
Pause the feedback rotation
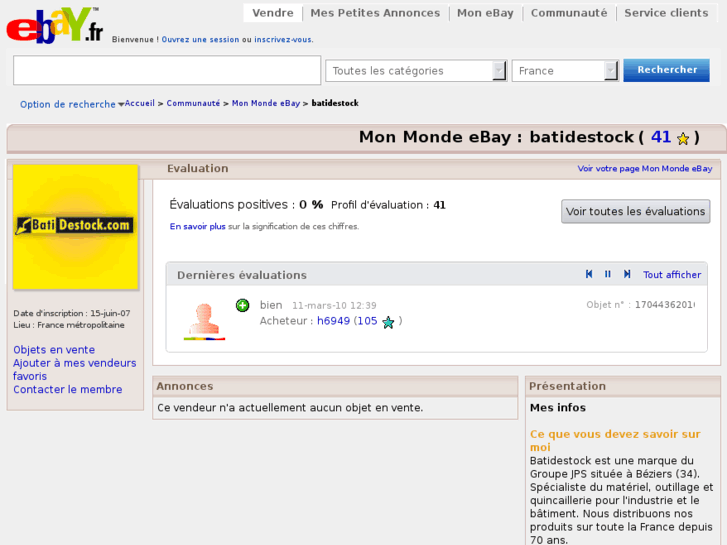tap(608, 274)
